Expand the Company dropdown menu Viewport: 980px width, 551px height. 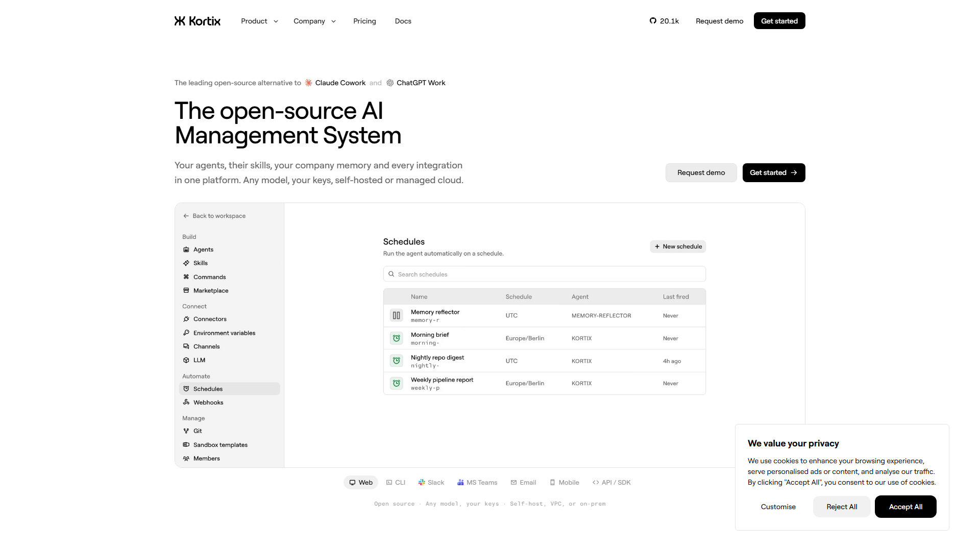[x=314, y=21]
